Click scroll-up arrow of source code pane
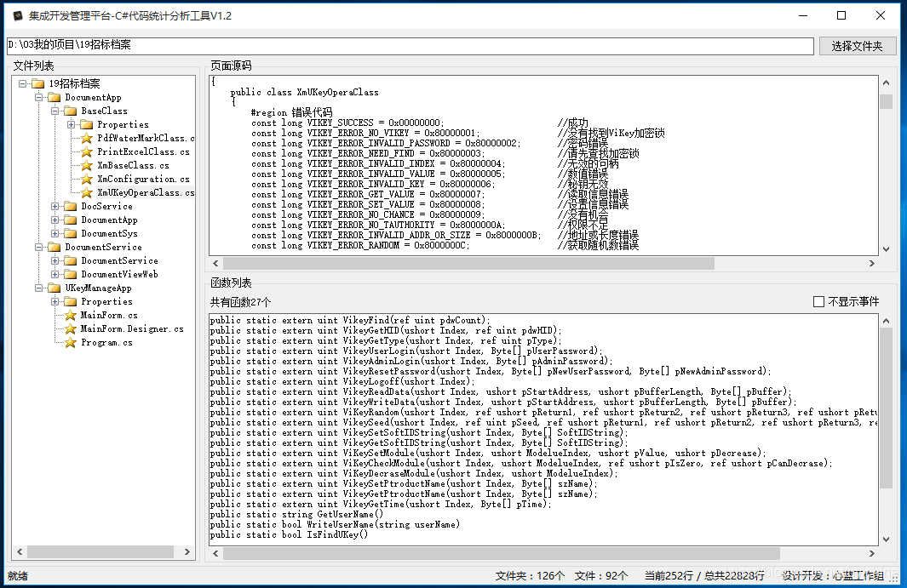The height and width of the screenshot is (588, 907). [x=887, y=83]
